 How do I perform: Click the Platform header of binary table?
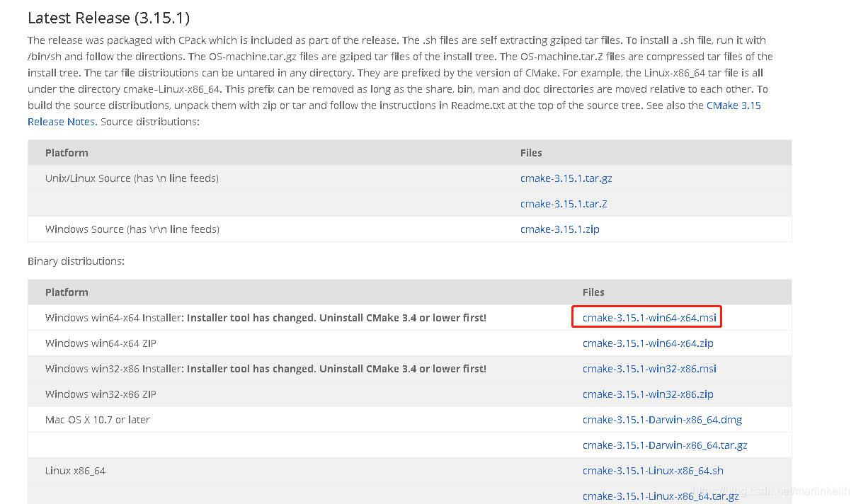(x=67, y=292)
